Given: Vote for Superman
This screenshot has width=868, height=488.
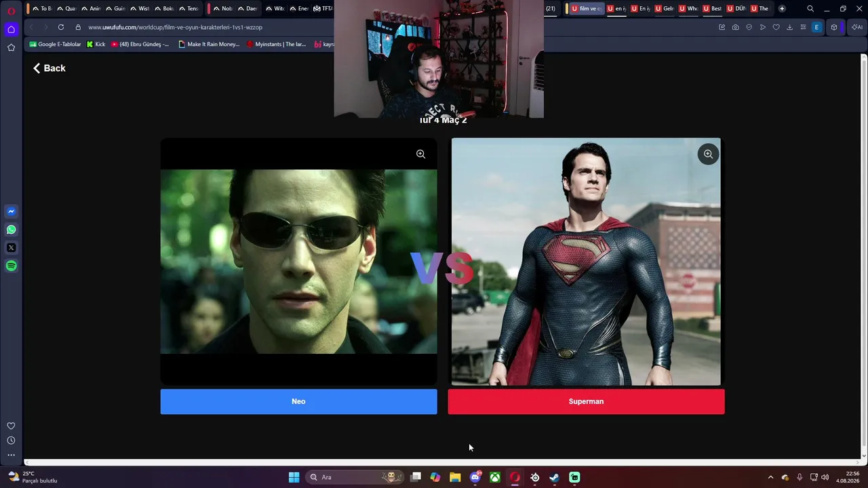Looking at the screenshot, I should [x=587, y=401].
